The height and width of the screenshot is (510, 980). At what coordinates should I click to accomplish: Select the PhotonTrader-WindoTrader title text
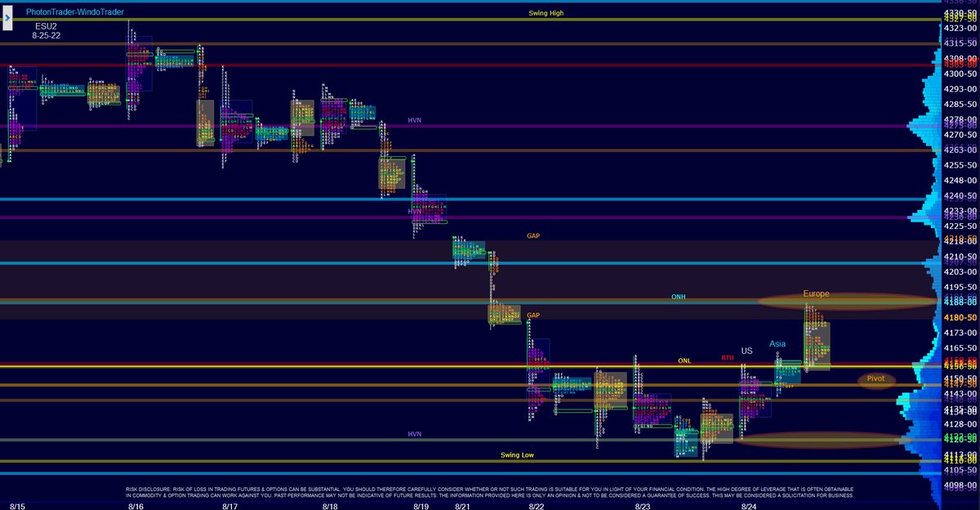point(73,12)
